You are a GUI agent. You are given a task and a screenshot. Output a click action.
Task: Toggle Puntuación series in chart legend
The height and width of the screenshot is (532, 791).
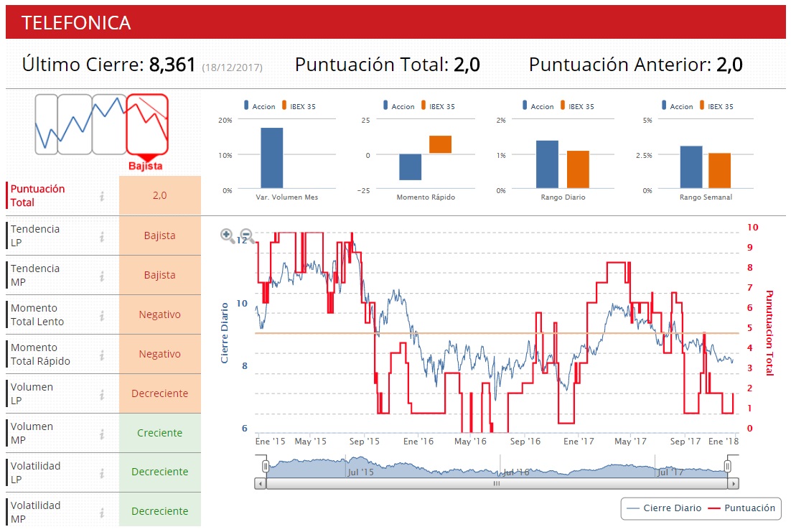pyautogui.click(x=741, y=508)
